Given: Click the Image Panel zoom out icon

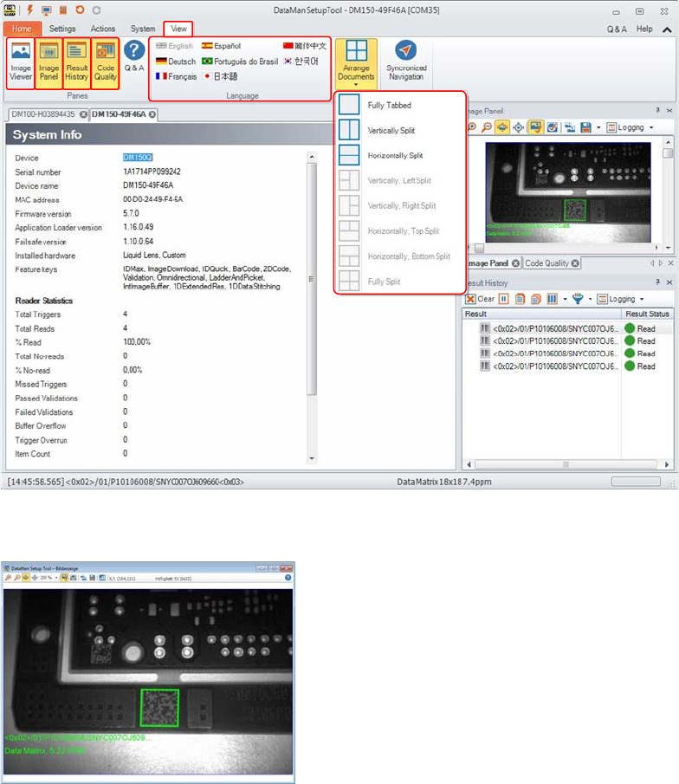Looking at the screenshot, I should pyautogui.click(x=486, y=127).
